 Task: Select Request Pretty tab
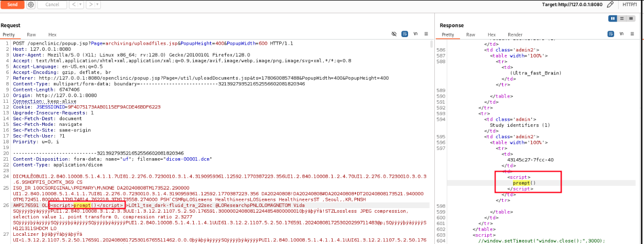(9, 34)
